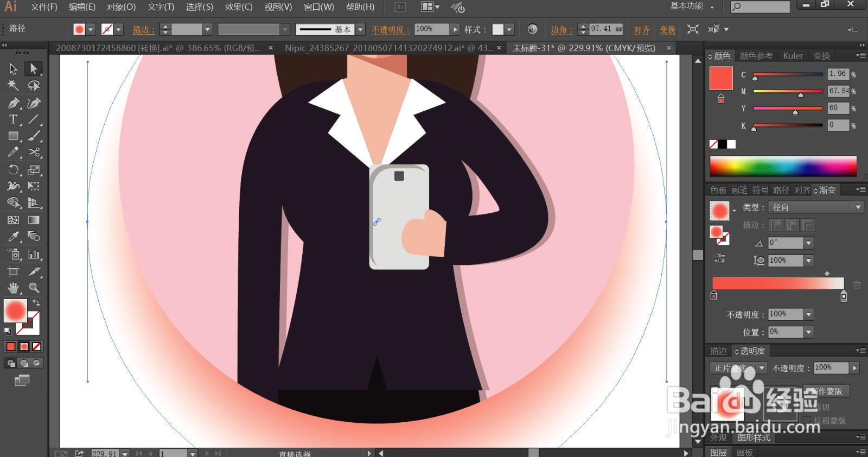Select the Selection tool (black arrow)
This screenshot has width=868, height=457.
click(13, 69)
